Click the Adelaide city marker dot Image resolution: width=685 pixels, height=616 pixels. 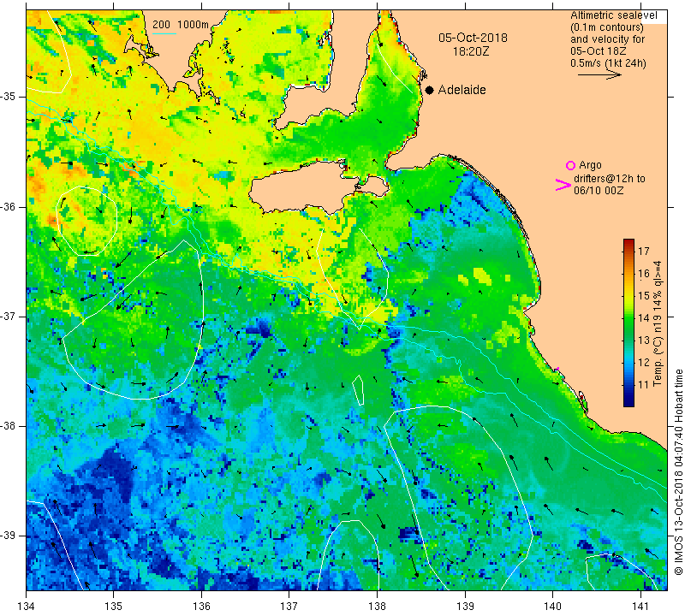[430, 90]
